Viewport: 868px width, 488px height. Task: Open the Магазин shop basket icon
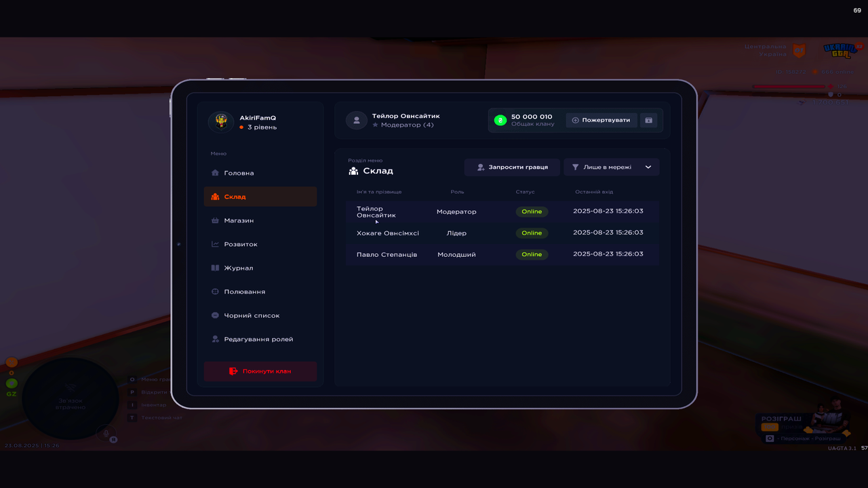(215, 220)
